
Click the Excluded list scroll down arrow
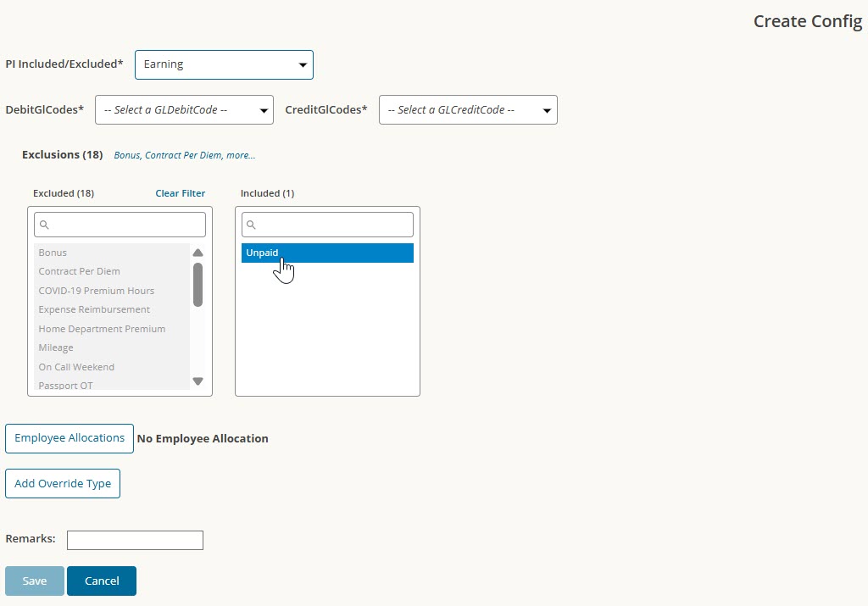click(198, 381)
